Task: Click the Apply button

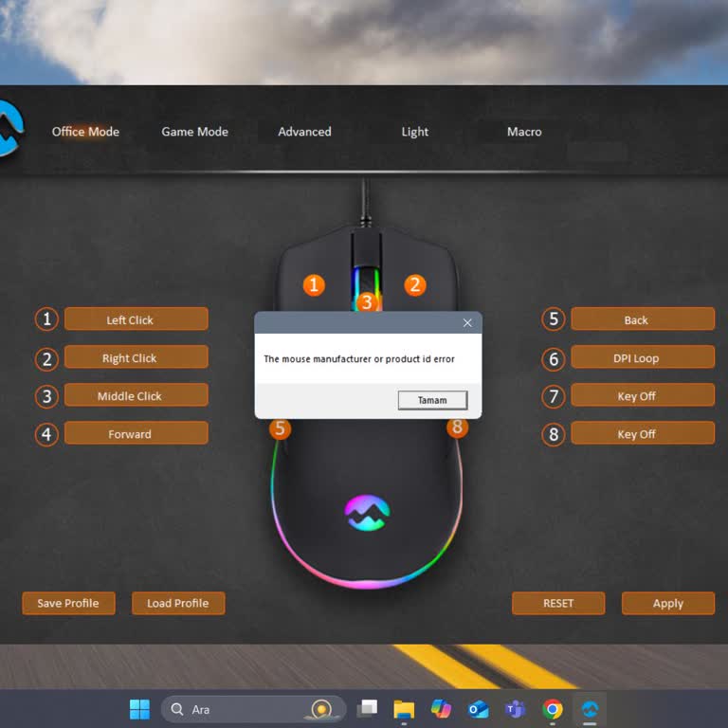Action: tap(667, 603)
